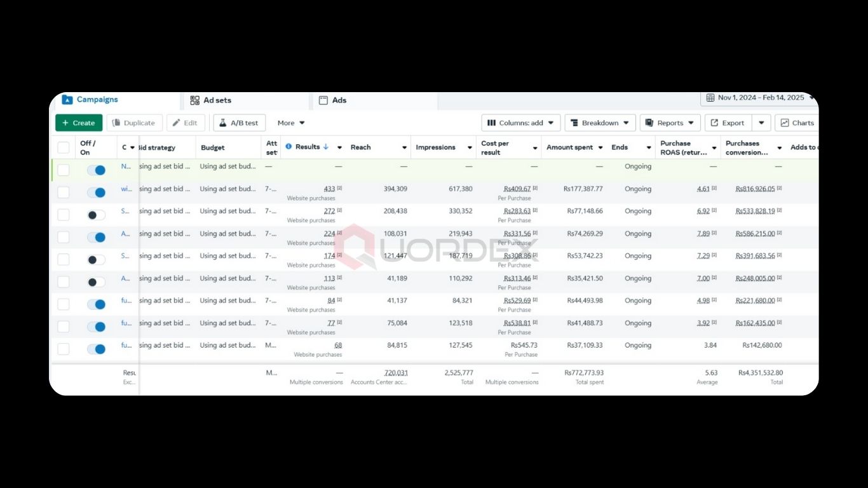Open the Breakdown dropdown
The height and width of the screenshot is (488, 868).
point(599,123)
